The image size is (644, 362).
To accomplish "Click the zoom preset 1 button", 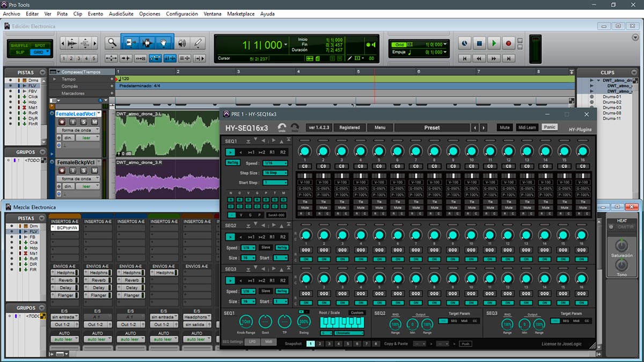I will pos(63,58).
